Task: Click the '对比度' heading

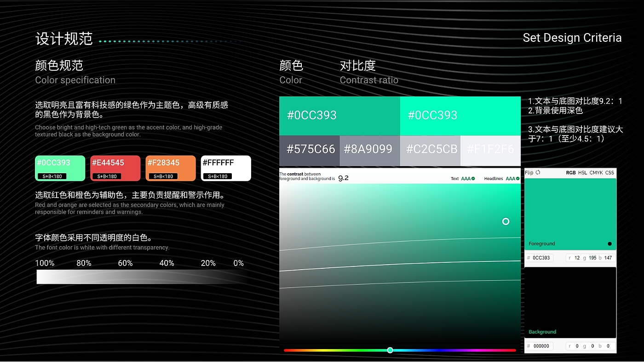Action: coord(358,65)
